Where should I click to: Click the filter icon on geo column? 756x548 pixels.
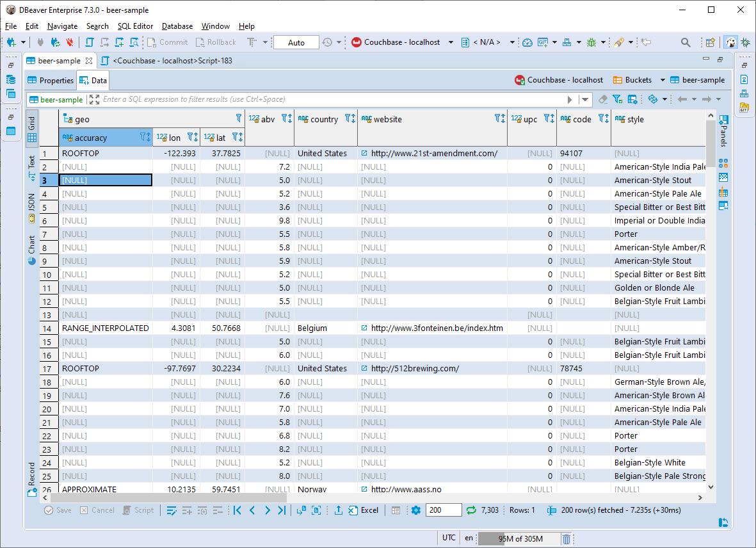239,118
